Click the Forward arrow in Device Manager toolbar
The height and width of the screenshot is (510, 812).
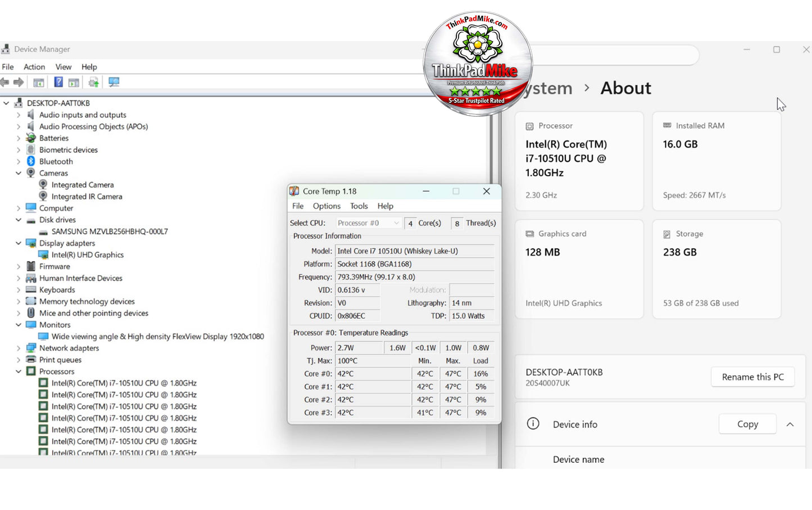[19, 83]
